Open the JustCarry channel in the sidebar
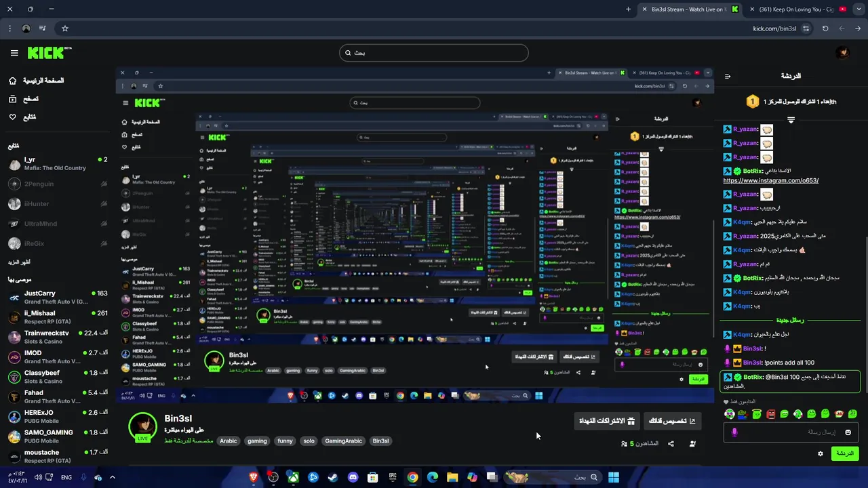This screenshot has width=868, height=488. [58, 298]
